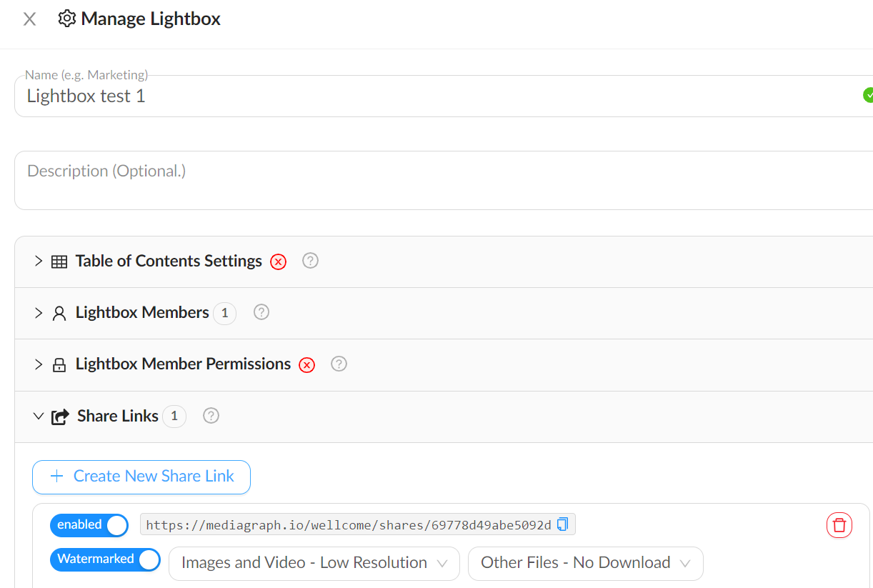This screenshot has height=588, width=873.
Task: Click the help icon beside Share Links
Action: (x=211, y=415)
